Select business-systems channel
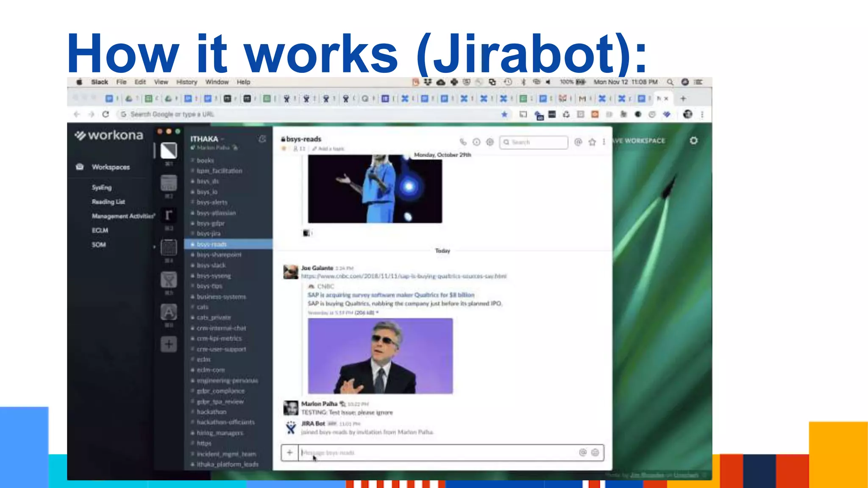The image size is (868, 488). point(221,297)
